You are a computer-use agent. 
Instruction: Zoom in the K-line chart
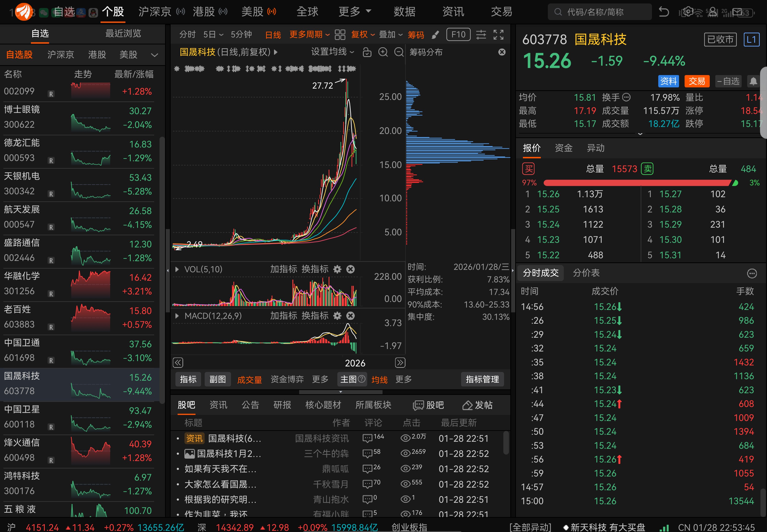tap(383, 52)
